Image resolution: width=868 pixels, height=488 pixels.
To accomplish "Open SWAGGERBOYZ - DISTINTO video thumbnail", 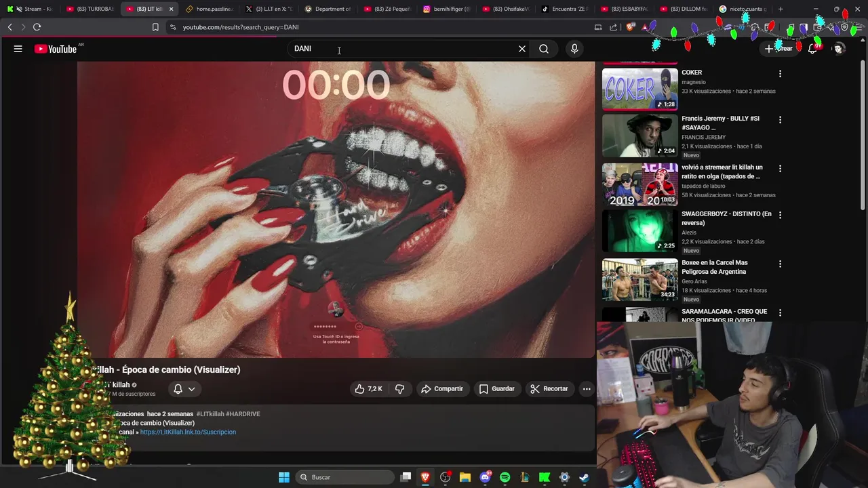I will [x=639, y=232].
